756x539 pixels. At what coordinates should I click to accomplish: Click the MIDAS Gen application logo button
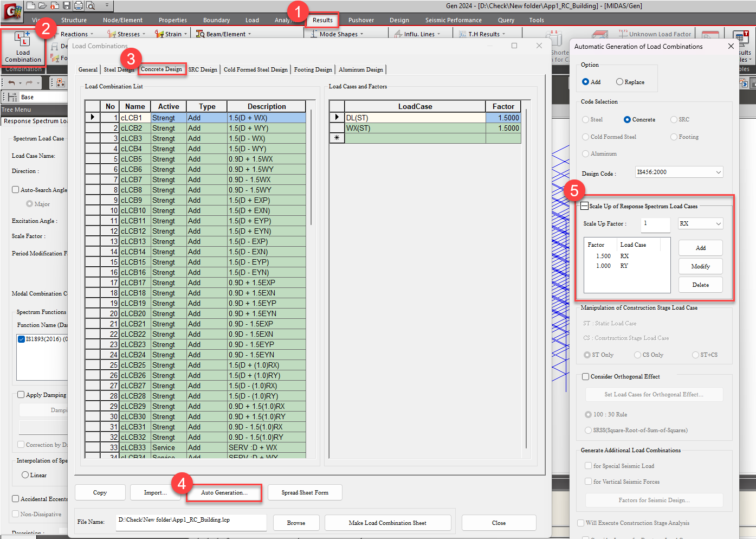pos(12,11)
